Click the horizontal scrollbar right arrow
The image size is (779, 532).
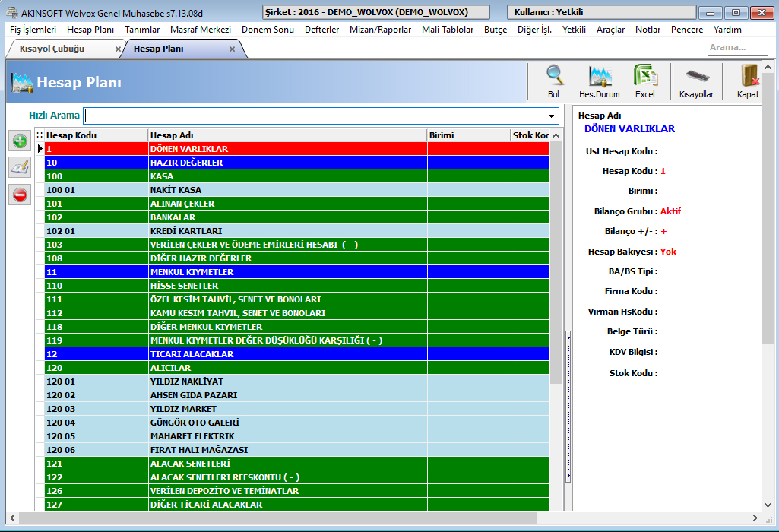click(755, 518)
